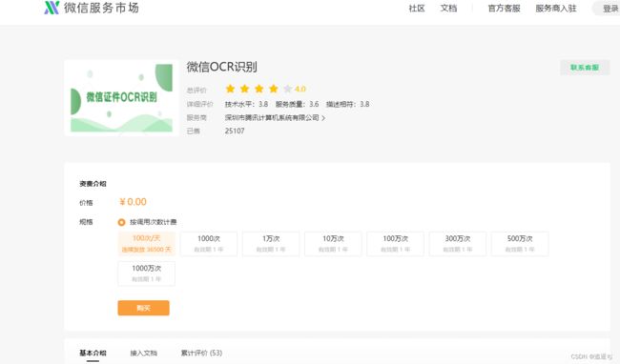The image size is (620, 364).
Task: Click the 微信OCR识别 title
Action: 222,67
